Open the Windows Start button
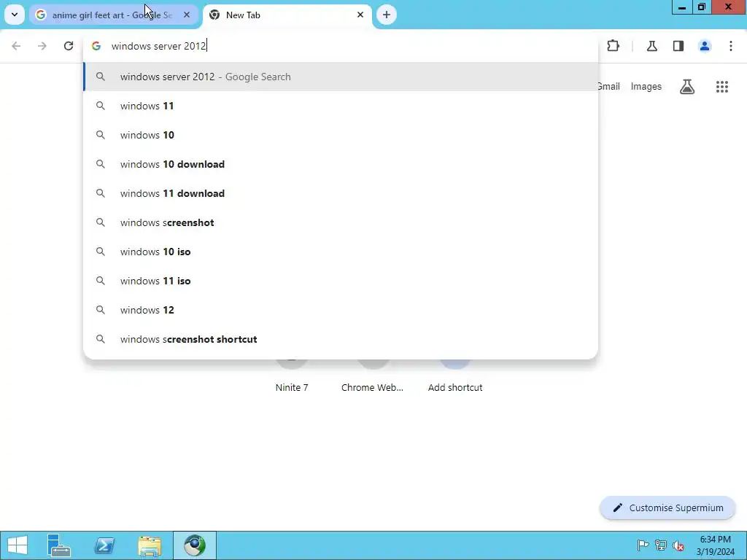Image resolution: width=747 pixels, height=560 pixels. (x=18, y=545)
